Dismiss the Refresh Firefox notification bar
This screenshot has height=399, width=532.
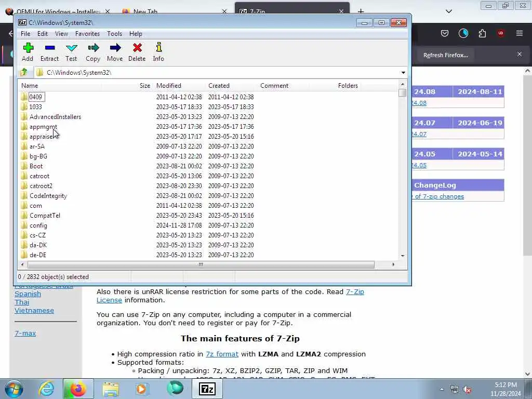tap(519, 54)
